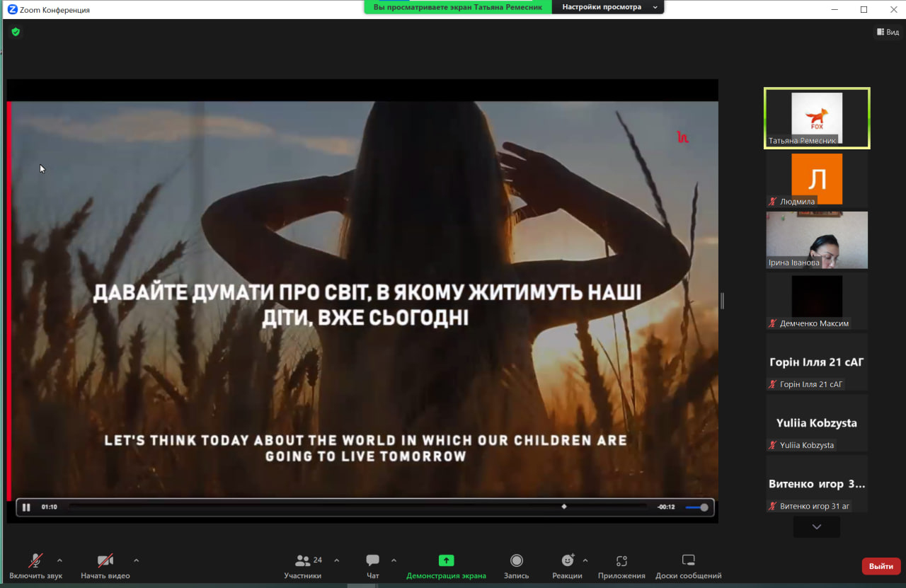Maximize the Zoom conference window
The width and height of the screenshot is (906, 588).
864,9
